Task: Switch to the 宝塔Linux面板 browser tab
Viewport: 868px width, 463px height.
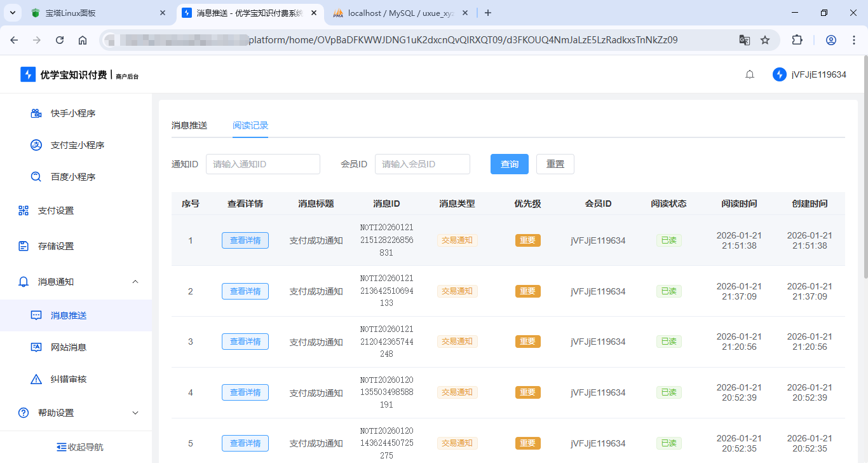Action: [x=95, y=13]
